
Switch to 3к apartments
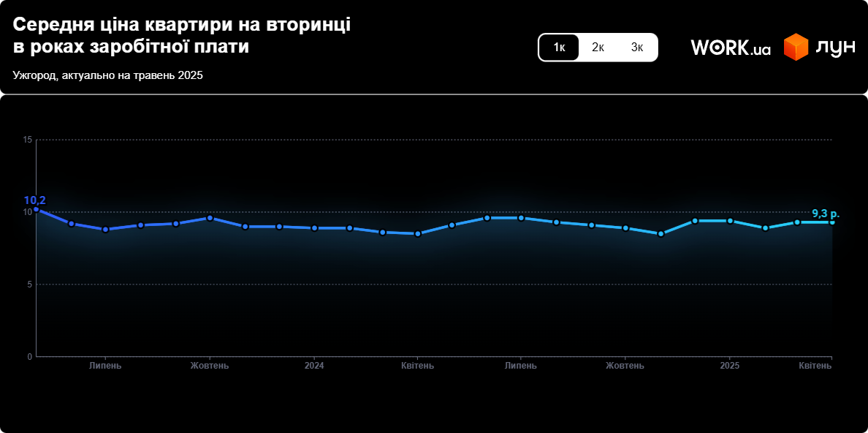[637, 48]
